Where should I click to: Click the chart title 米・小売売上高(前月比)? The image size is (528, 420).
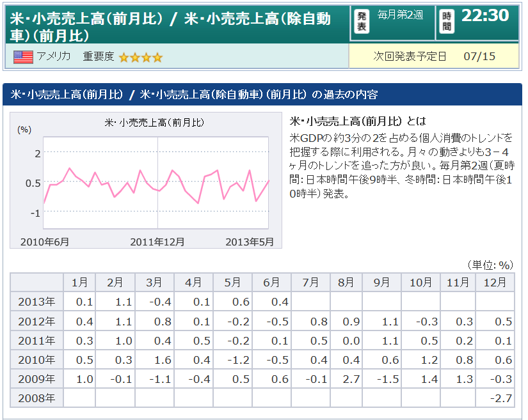pyautogui.click(x=154, y=122)
